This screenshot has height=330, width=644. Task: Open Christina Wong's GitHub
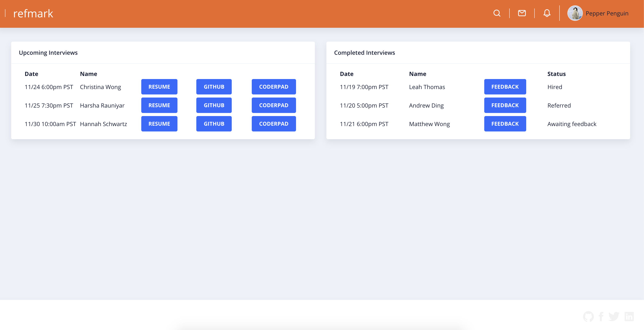214,87
